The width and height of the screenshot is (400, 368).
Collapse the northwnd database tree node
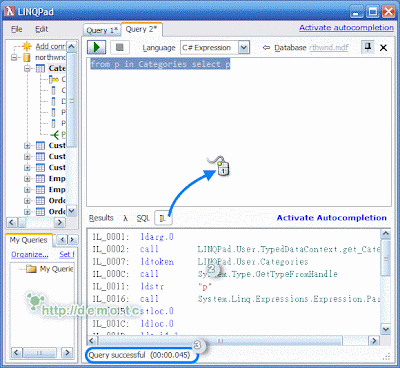[x=14, y=57]
